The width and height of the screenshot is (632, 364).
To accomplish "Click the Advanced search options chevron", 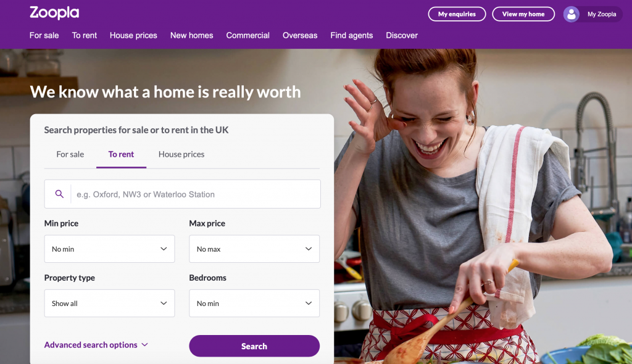I will (x=144, y=345).
